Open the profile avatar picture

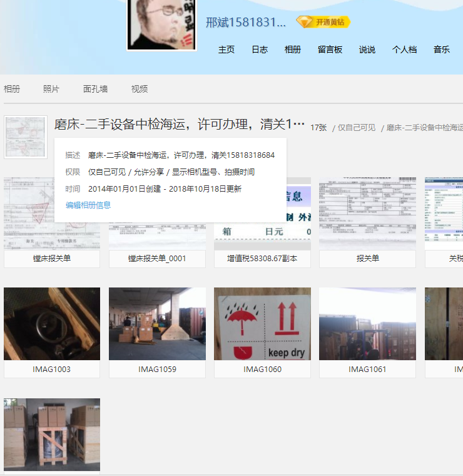161,24
